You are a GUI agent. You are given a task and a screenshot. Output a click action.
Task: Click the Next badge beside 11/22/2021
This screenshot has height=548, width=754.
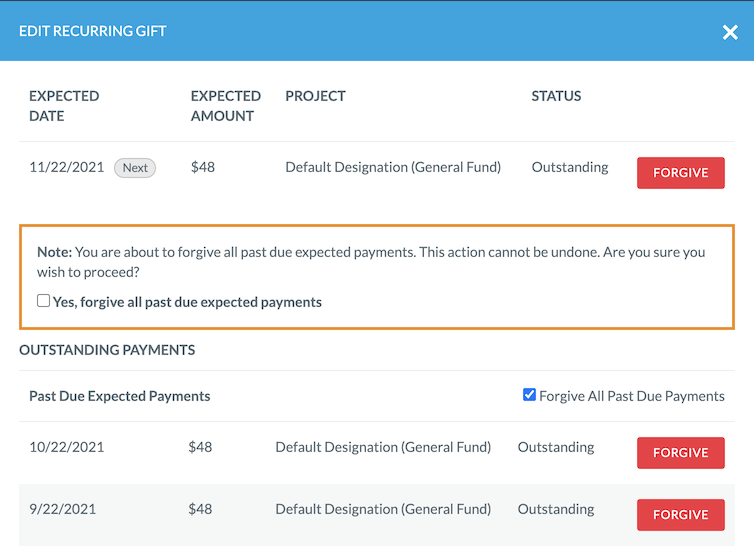tap(135, 168)
